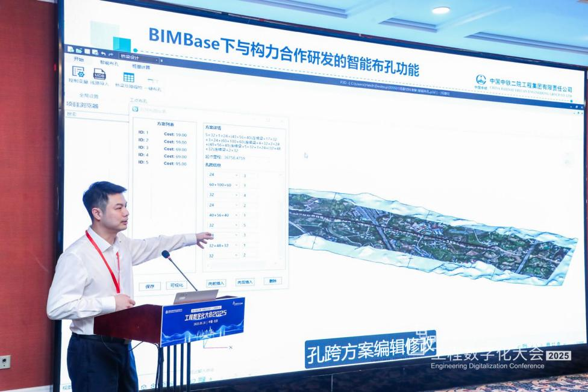Screen dimensions: 588x392
Task: Click the 向前插入 button
Action: [x=216, y=282]
